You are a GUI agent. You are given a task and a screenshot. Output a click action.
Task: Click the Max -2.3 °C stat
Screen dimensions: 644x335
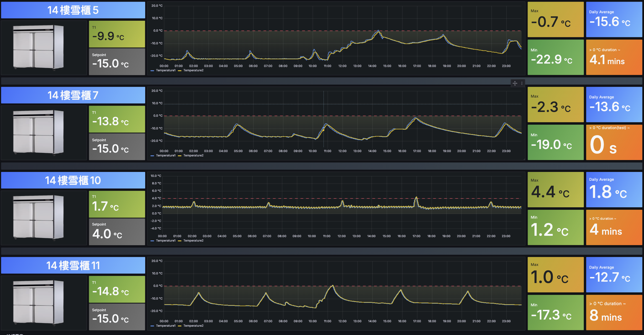556,105
